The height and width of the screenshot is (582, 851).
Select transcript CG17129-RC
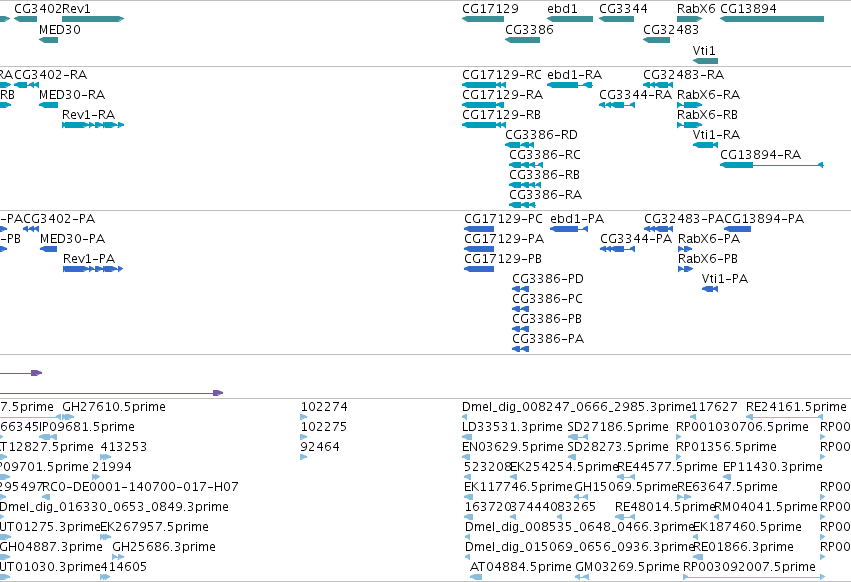[x=501, y=75]
